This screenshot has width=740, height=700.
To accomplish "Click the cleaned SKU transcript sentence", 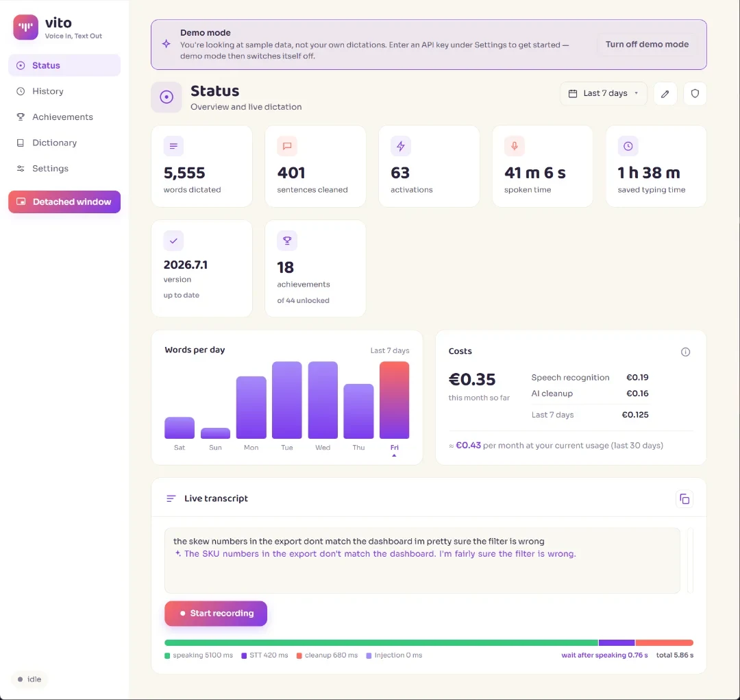I will [380, 553].
